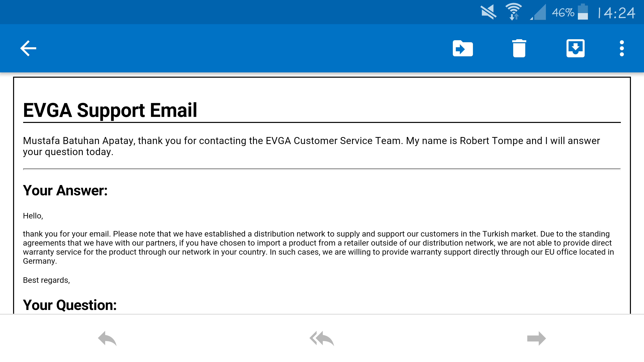This screenshot has height=362, width=644.
Task: Tap the Your Question heading
Action: (70, 305)
